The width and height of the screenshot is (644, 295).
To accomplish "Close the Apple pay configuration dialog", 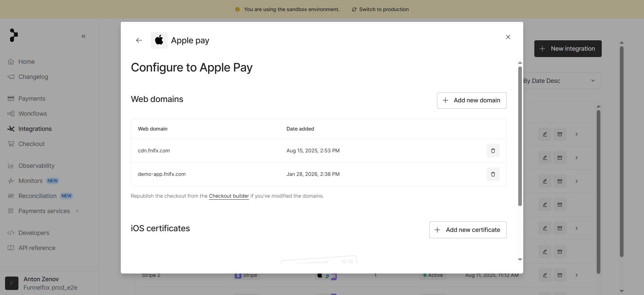I will pyautogui.click(x=508, y=37).
